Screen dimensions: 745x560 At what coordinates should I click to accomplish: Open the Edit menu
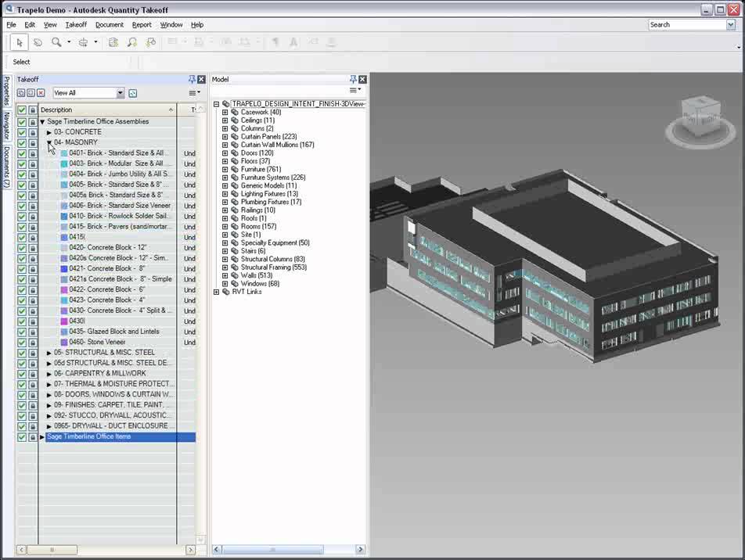coord(30,25)
